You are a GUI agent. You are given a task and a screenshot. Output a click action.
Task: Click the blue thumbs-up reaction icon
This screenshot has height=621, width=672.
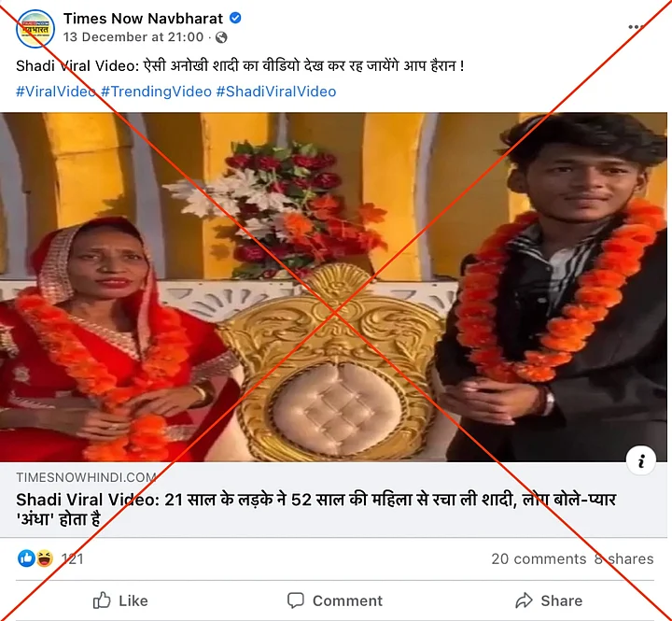tap(26, 558)
